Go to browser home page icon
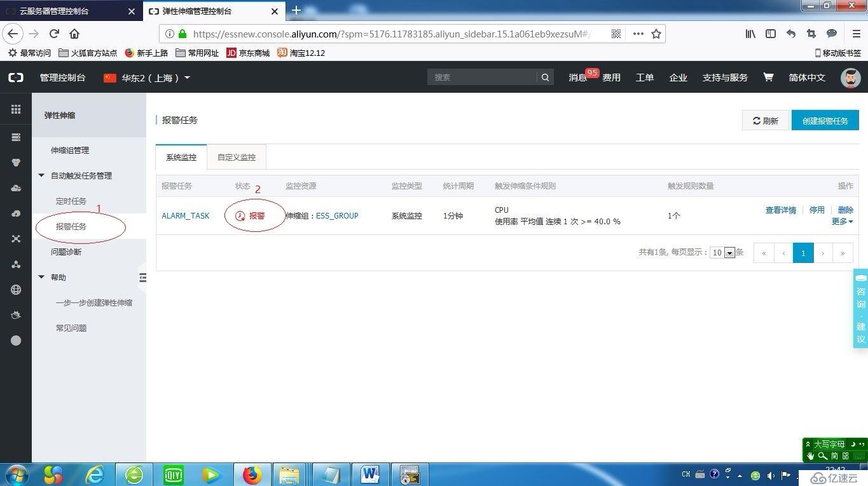 click(74, 34)
